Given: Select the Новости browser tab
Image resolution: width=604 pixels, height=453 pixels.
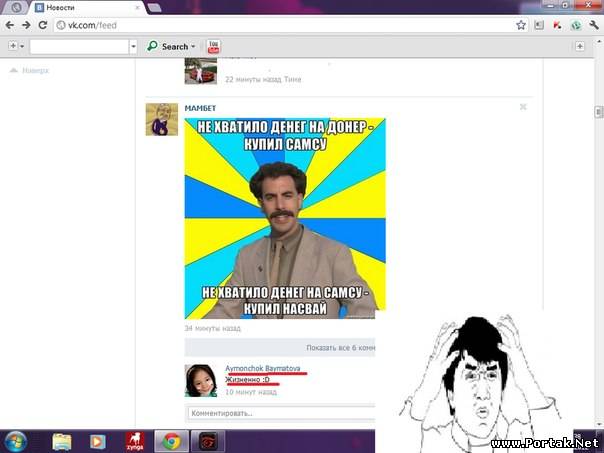Looking at the screenshot, I should click(87, 7).
